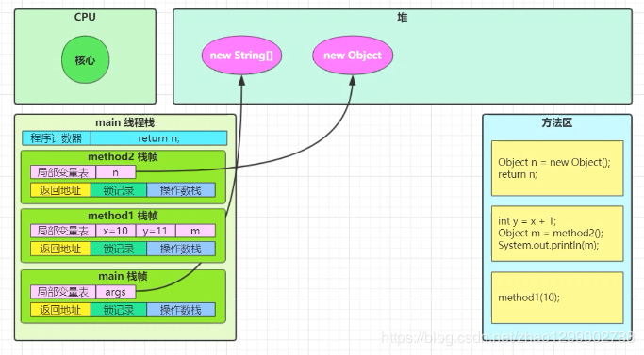644x355 pixels.
Task: Click 操作数栈 in method2 frame
Action: [x=181, y=190]
